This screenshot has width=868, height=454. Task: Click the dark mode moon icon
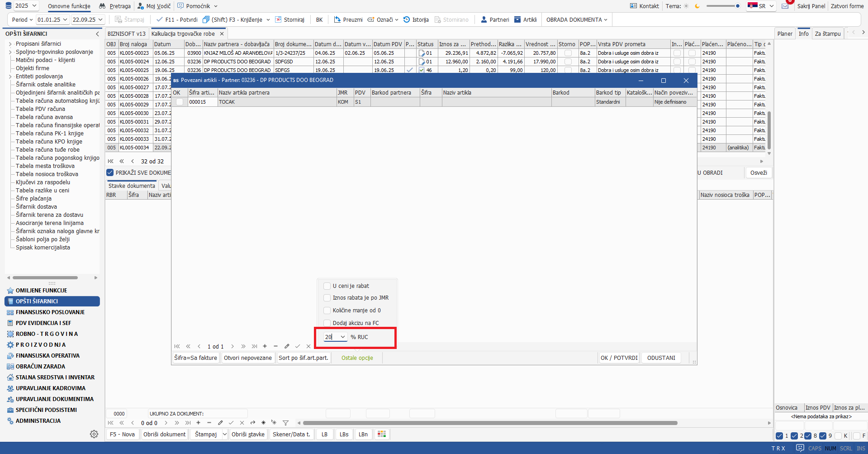click(697, 6)
